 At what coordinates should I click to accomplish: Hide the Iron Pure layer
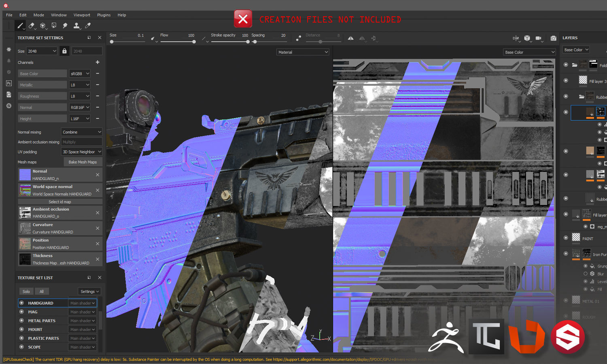pyautogui.click(x=566, y=254)
